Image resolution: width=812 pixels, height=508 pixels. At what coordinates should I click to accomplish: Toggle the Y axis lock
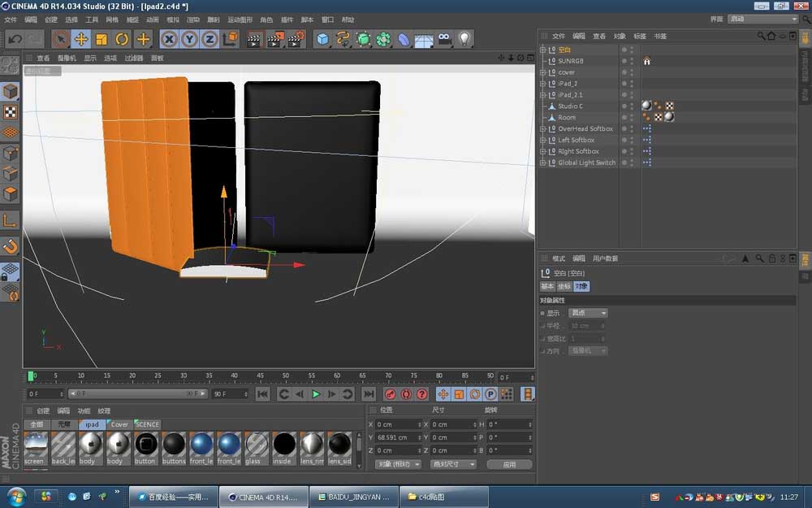point(188,38)
